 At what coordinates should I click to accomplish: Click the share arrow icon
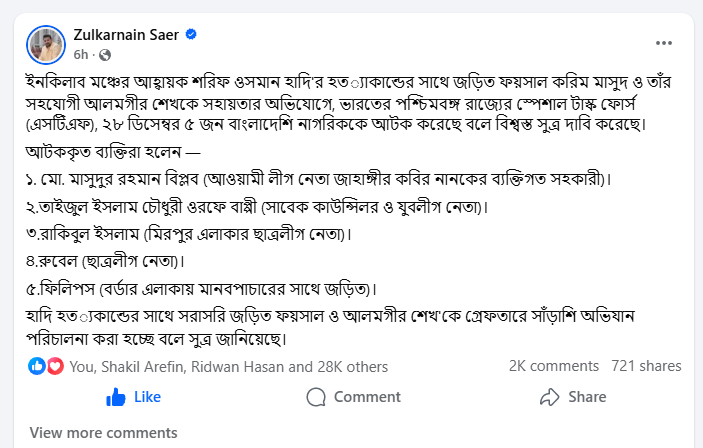pos(549,397)
